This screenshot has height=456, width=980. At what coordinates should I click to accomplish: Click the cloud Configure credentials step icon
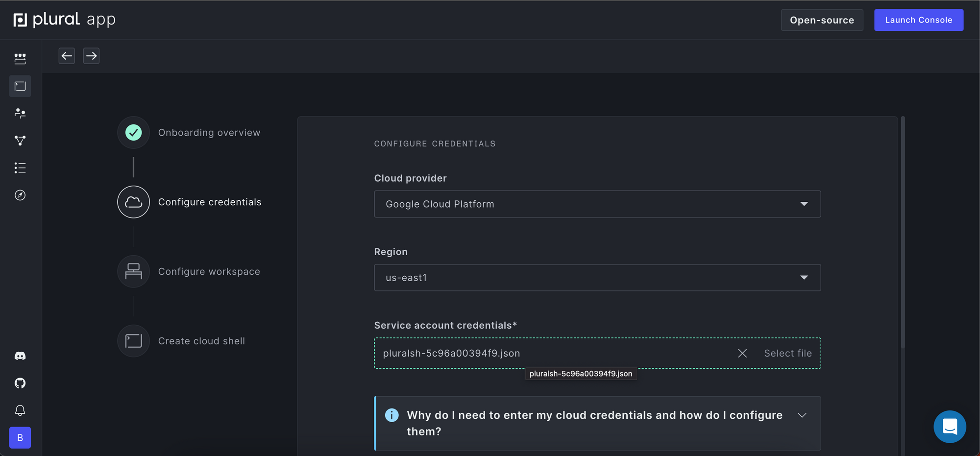pyautogui.click(x=133, y=202)
